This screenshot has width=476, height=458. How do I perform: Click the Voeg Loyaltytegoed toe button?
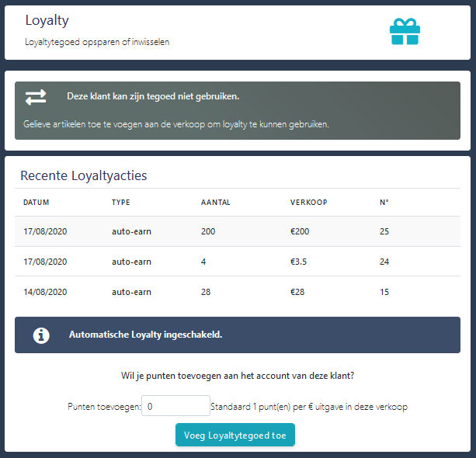[235, 435]
